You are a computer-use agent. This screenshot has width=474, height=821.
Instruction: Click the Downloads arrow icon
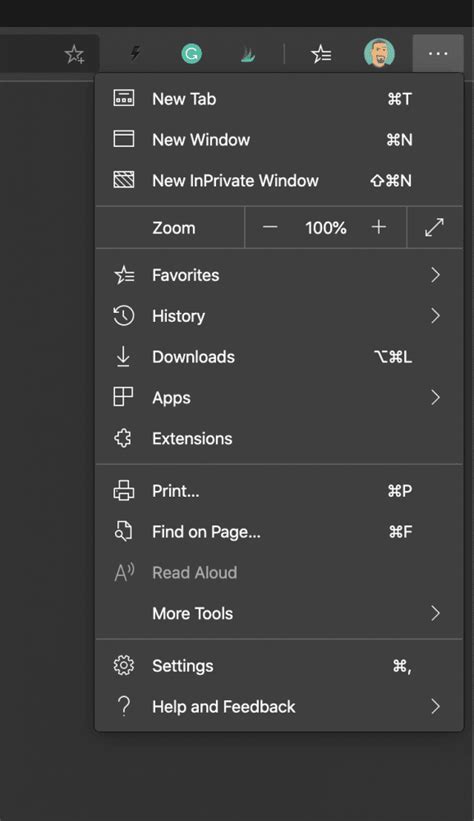123,357
